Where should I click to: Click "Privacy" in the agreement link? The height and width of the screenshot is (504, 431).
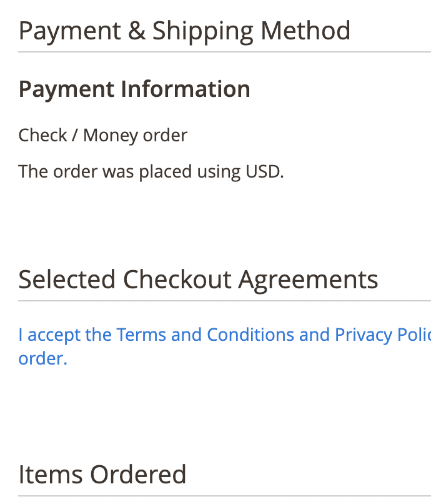(364, 335)
